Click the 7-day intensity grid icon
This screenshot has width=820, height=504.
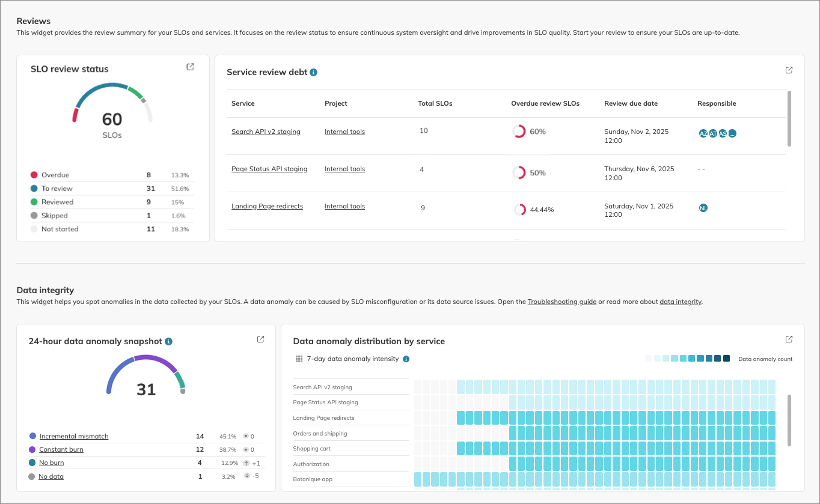(x=299, y=359)
